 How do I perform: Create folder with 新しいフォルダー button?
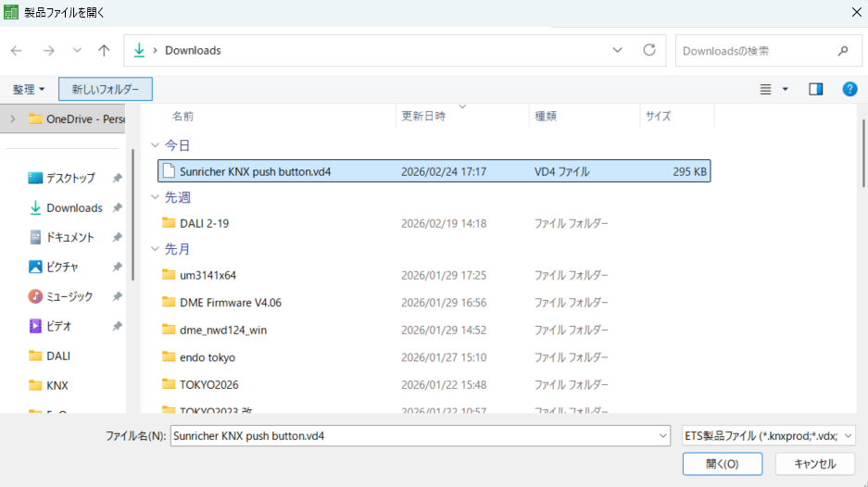(106, 89)
